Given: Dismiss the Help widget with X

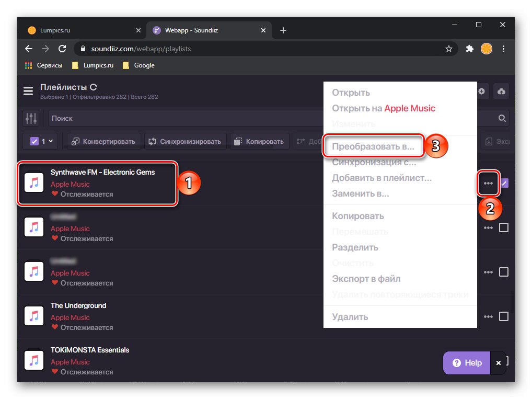Looking at the screenshot, I should click(499, 362).
